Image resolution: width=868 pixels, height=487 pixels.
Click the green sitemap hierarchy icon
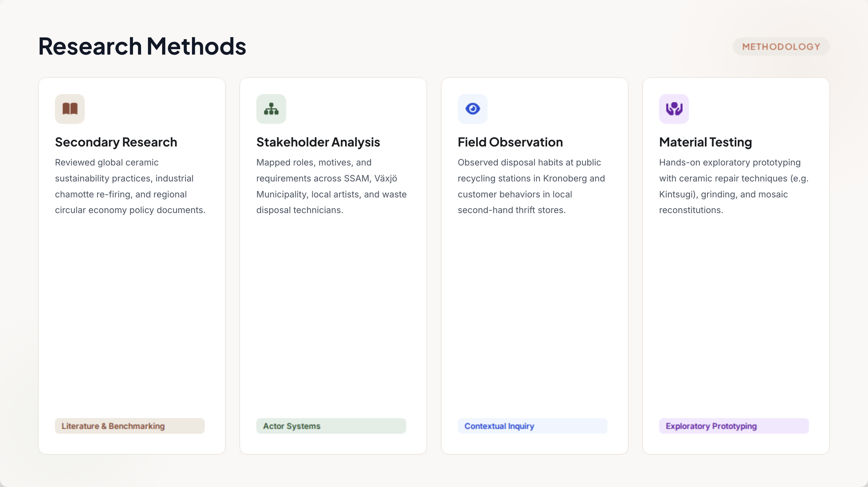[271, 109]
